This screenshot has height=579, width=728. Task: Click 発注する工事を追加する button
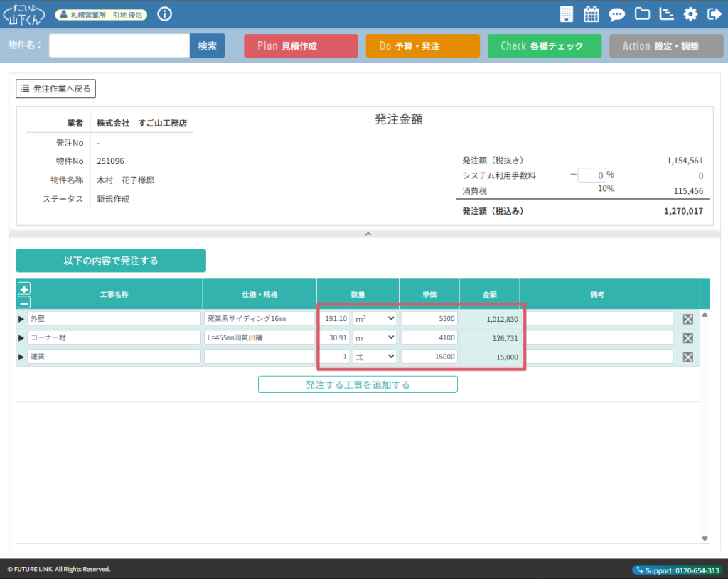pos(358,384)
